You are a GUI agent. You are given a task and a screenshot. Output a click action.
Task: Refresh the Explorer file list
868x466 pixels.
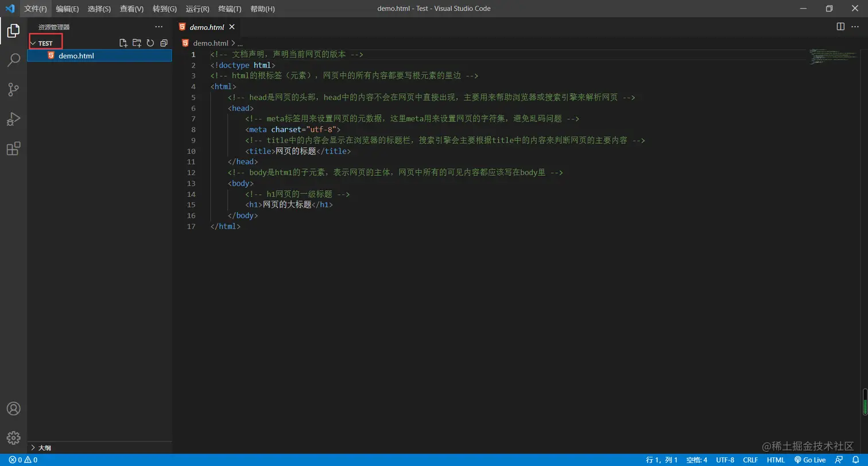click(x=150, y=42)
